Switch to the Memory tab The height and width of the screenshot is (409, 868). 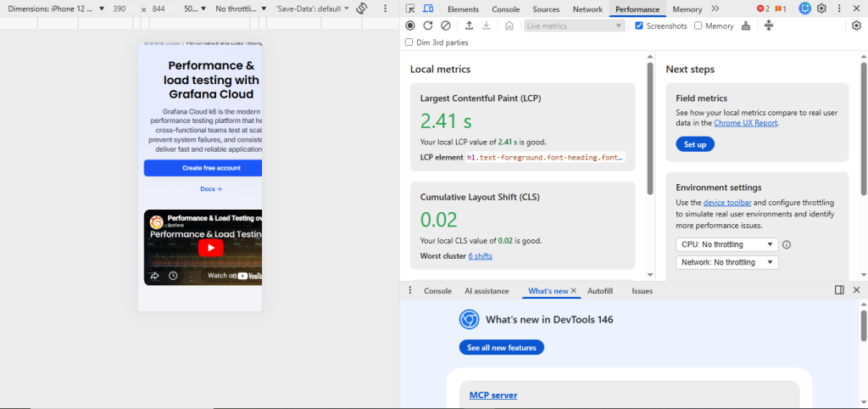(687, 9)
